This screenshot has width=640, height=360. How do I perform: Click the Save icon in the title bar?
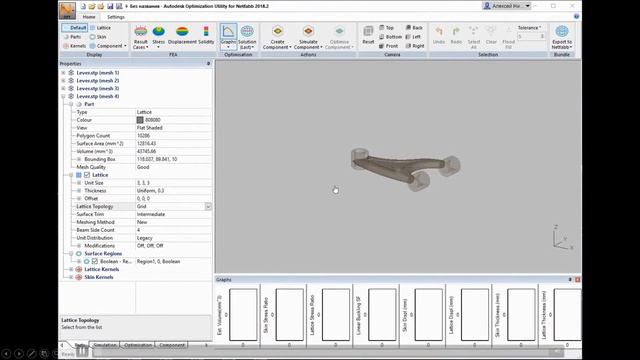110,6
